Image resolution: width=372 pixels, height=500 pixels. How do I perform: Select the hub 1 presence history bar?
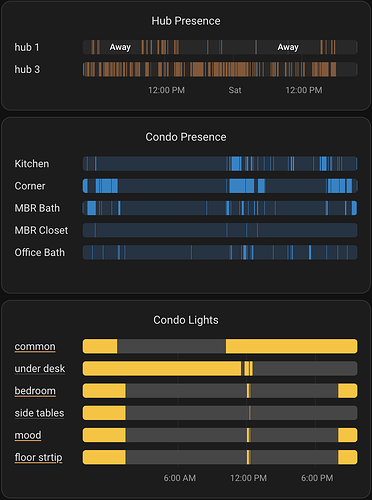[x=220, y=47]
